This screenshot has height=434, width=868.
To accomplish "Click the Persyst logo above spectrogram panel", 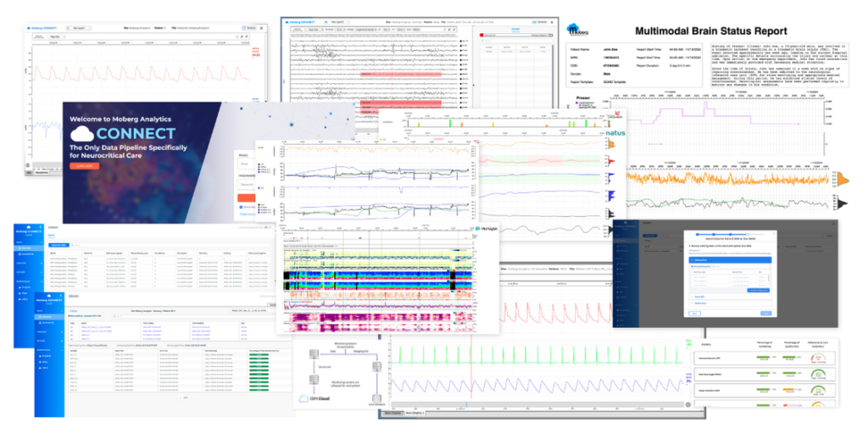I will 487,229.
